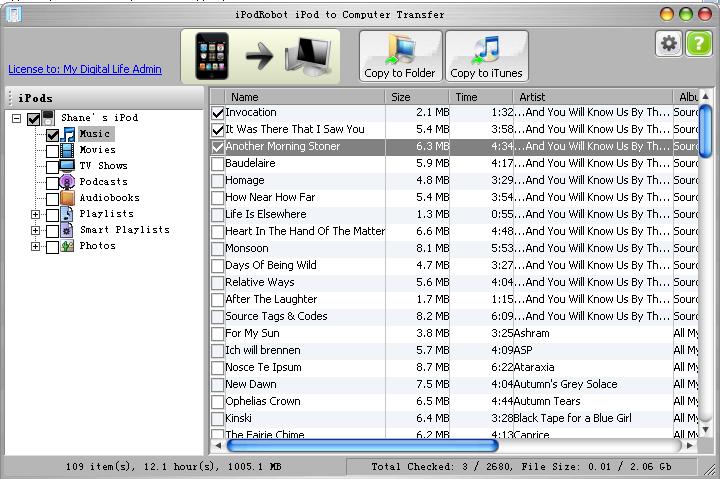Click the Copy to iTunes button
This screenshot has height=479, width=720.
(x=486, y=56)
